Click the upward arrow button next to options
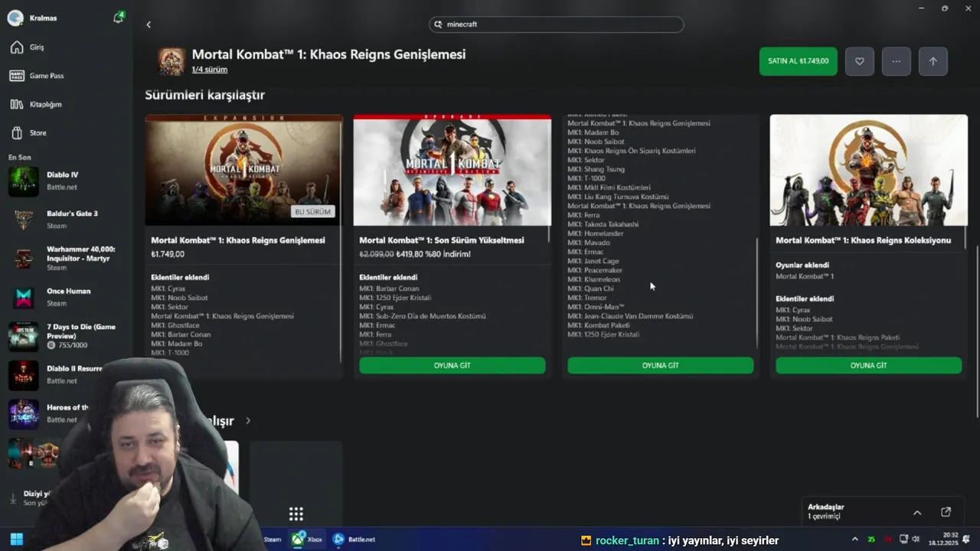Screen dimensions: 980x551 click(x=933, y=61)
